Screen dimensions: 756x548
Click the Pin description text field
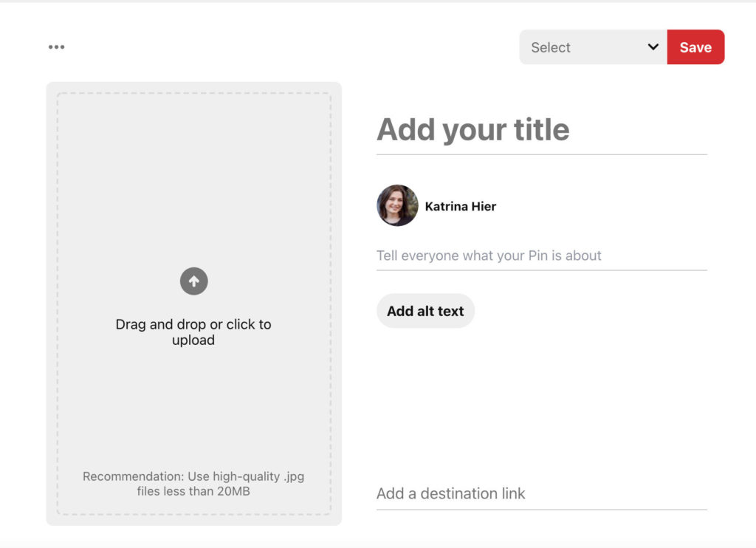pyautogui.click(x=541, y=256)
